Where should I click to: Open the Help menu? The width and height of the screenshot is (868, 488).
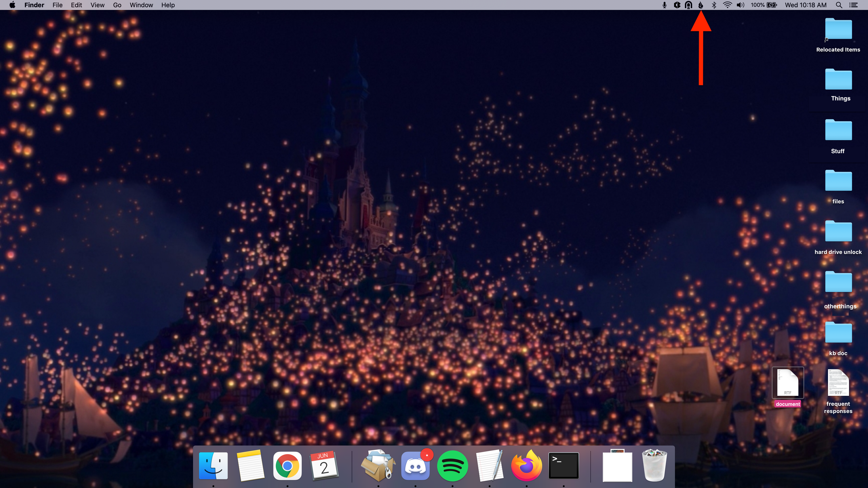168,5
